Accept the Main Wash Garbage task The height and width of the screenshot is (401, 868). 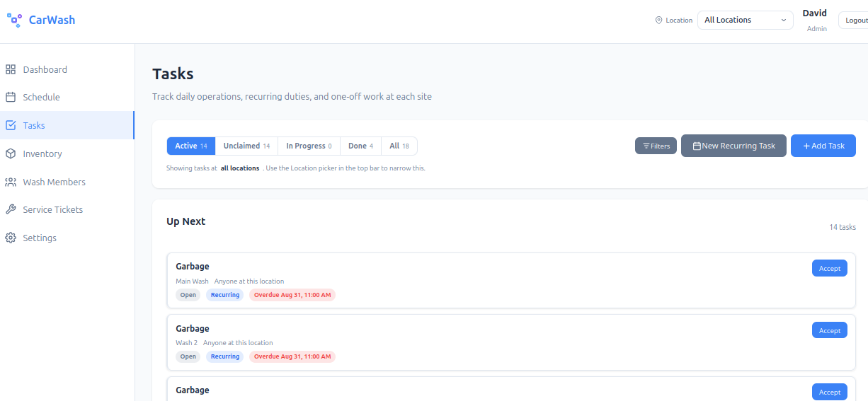point(829,268)
